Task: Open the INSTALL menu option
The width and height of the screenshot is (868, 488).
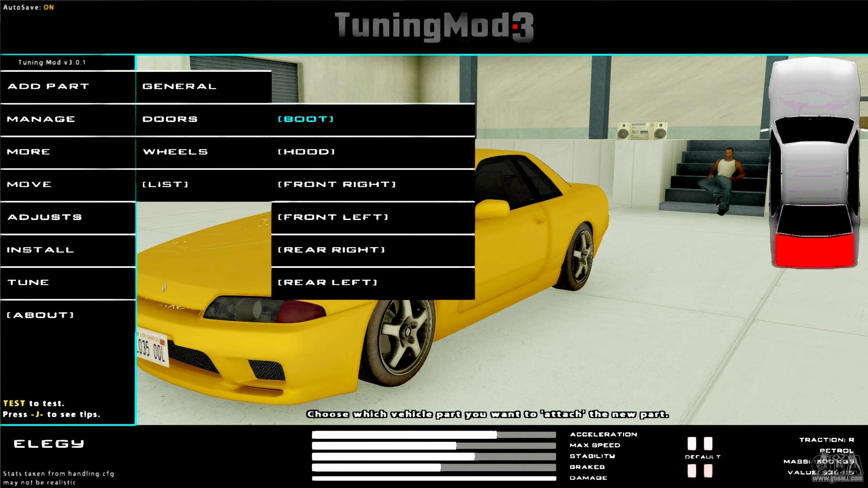Action: pyautogui.click(x=67, y=250)
